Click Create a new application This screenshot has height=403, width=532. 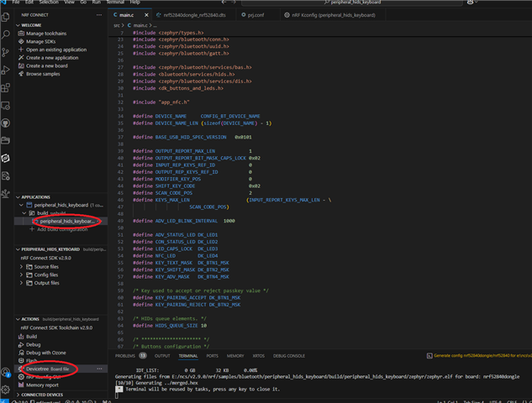pos(52,58)
